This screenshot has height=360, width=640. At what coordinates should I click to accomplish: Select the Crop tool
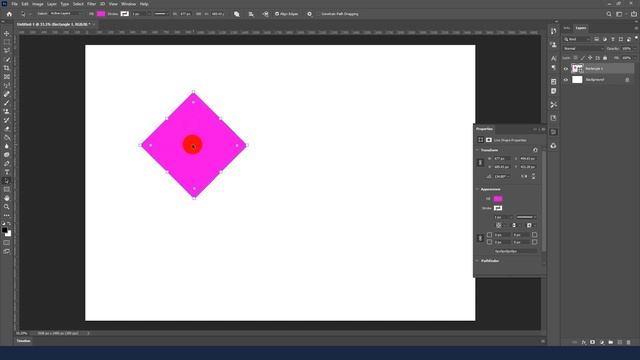[7, 68]
